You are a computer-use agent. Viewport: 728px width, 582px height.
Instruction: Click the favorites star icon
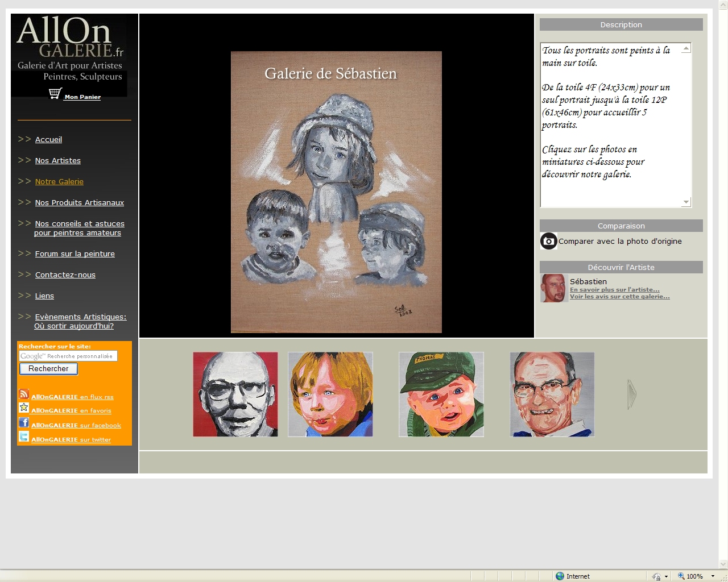24,408
